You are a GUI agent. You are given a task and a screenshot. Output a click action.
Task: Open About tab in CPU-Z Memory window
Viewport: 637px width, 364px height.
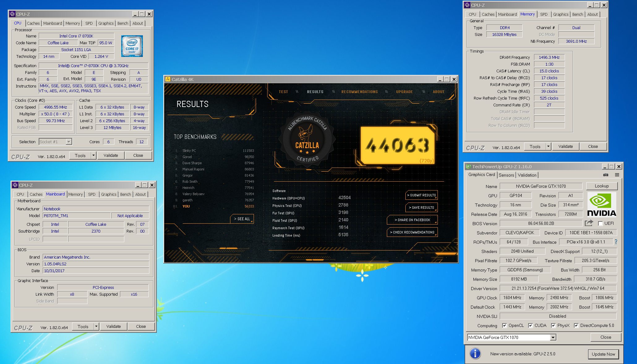click(x=592, y=14)
